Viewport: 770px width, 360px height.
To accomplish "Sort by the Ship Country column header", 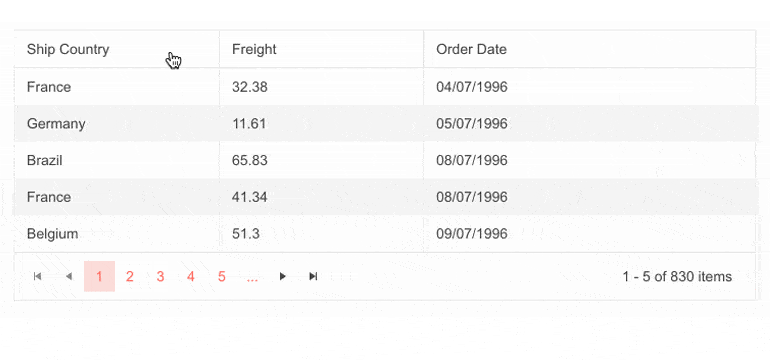I will click(68, 49).
